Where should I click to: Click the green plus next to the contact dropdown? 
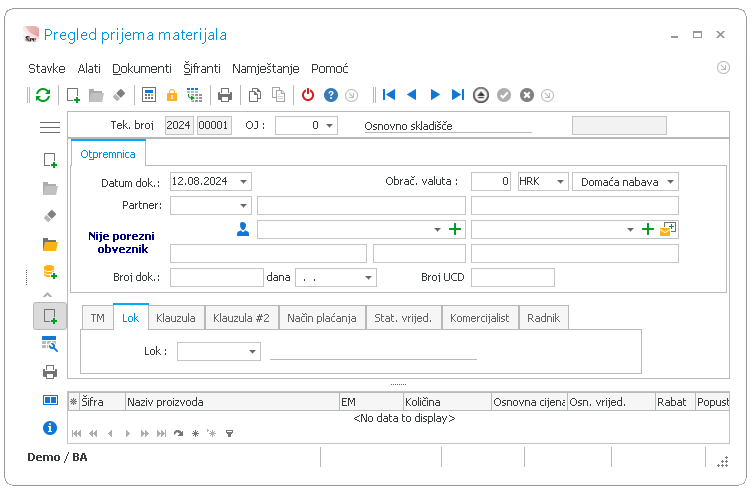(455, 229)
